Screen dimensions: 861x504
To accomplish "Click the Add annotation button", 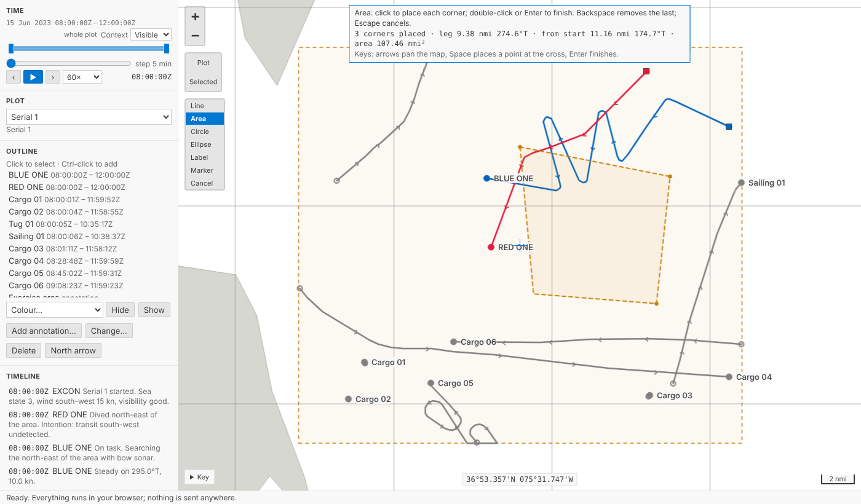I will point(44,331).
